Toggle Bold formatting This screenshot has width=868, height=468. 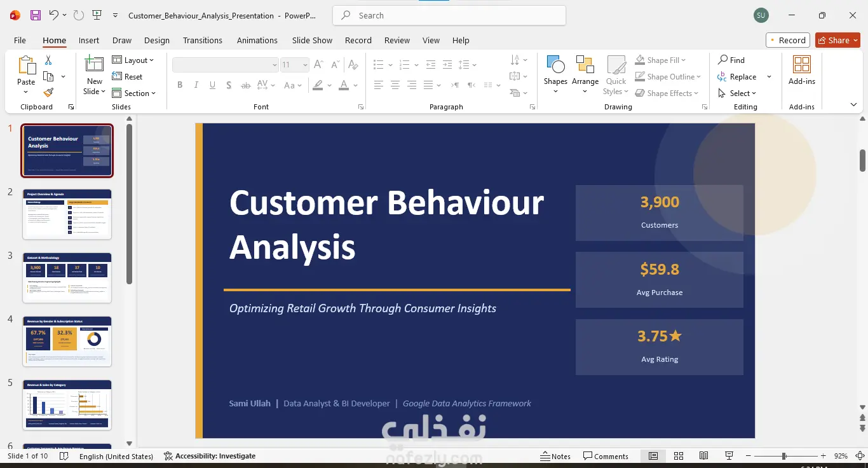pos(180,85)
